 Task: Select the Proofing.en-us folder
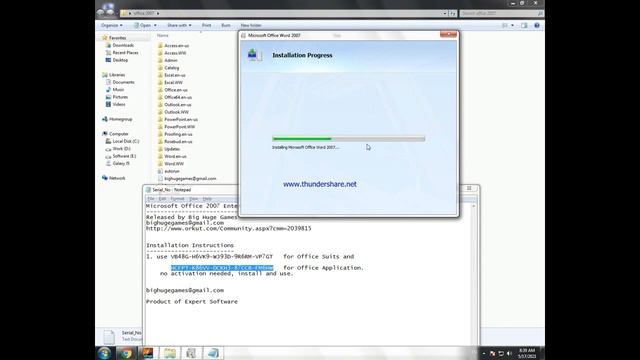pos(178,134)
